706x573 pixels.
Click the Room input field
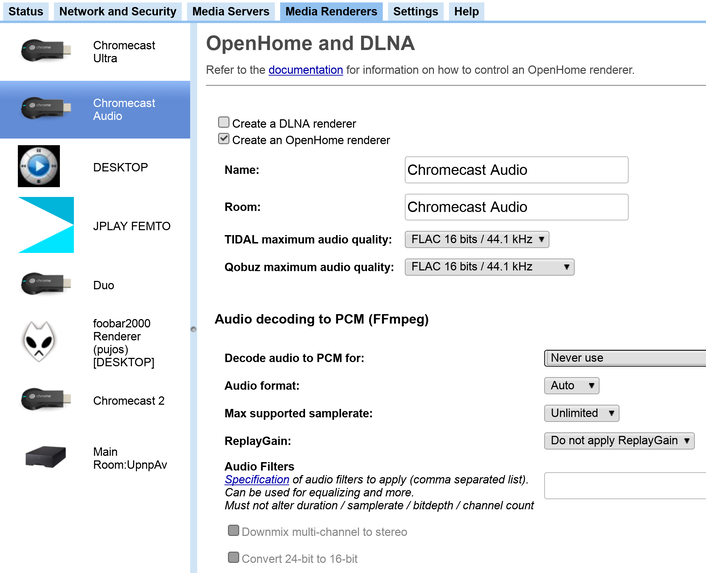pyautogui.click(x=516, y=207)
